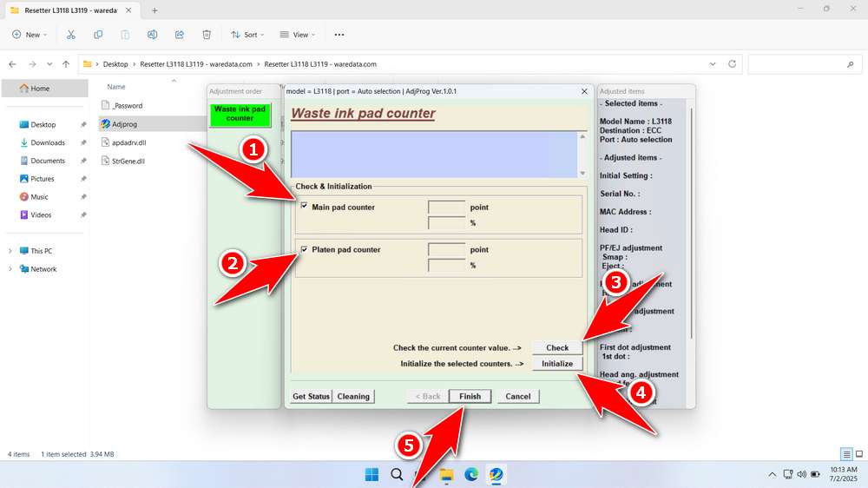Open a new Explorer tab with plus
The width and height of the screenshot is (868, 488).
click(x=155, y=10)
